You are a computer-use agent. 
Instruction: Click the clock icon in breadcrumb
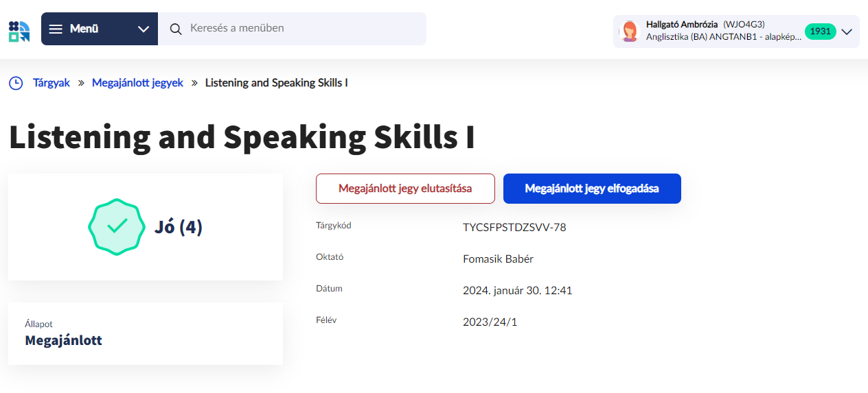pos(15,83)
